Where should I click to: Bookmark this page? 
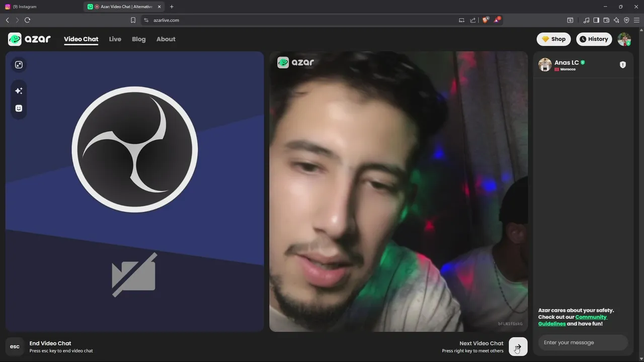coord(133,20)
